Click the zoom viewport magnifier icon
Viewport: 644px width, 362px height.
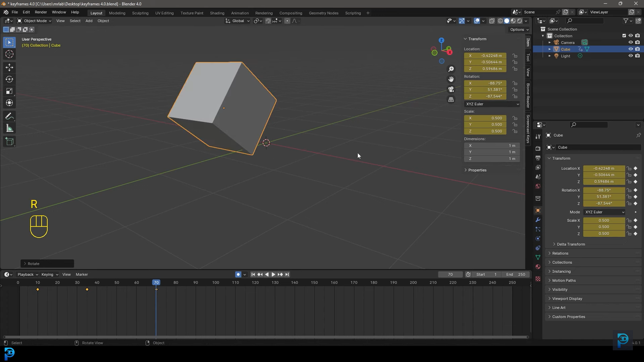point(451,69)
